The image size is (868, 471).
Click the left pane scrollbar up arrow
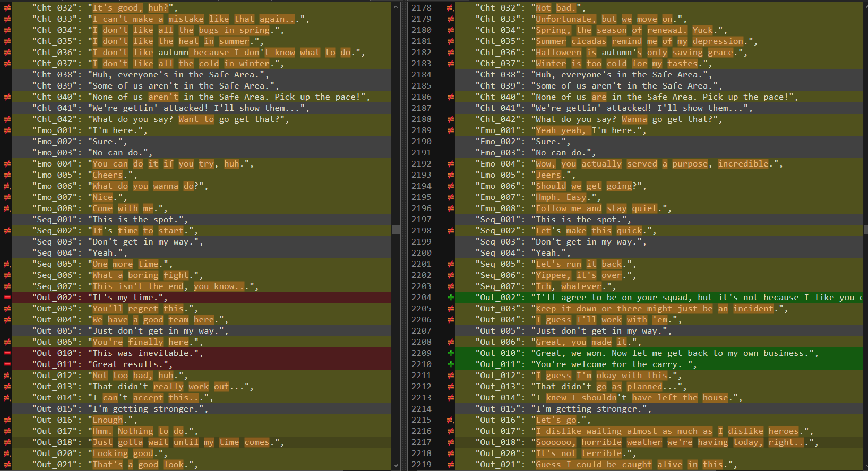(396, 7)
